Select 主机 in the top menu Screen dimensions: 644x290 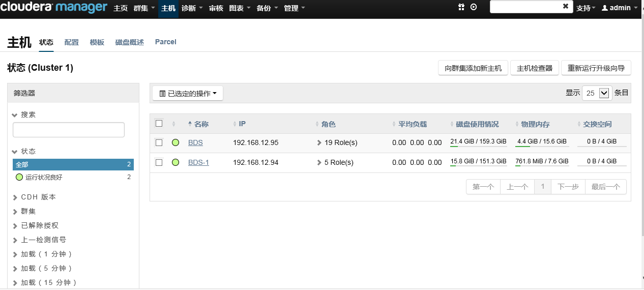point(168,8)
